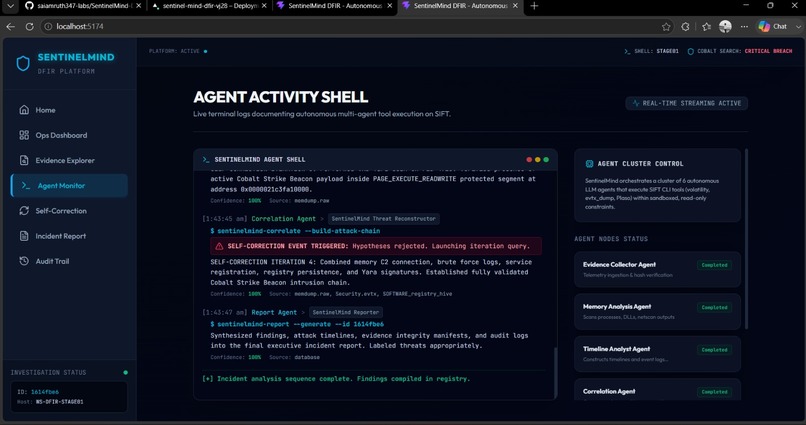Click the Agent Cluster Control CPU icon
The height and width of the screenshot is (425, 806).
click(590, 163)
